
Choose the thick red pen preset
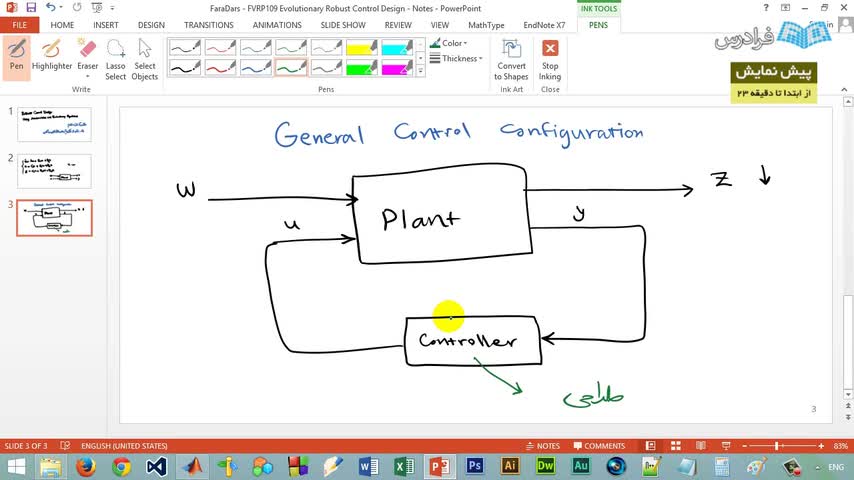(x=220, y=68)
